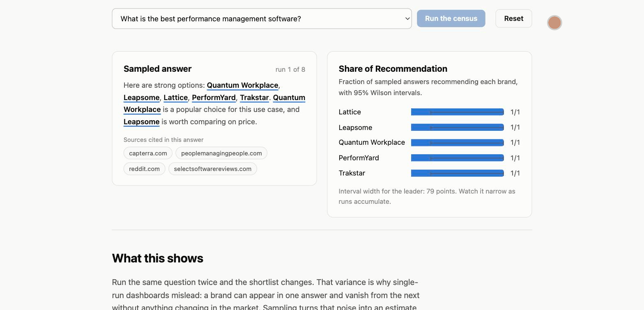
Task: Click the 'Sampled answer' heading
Action: click(x=158, y=69)
